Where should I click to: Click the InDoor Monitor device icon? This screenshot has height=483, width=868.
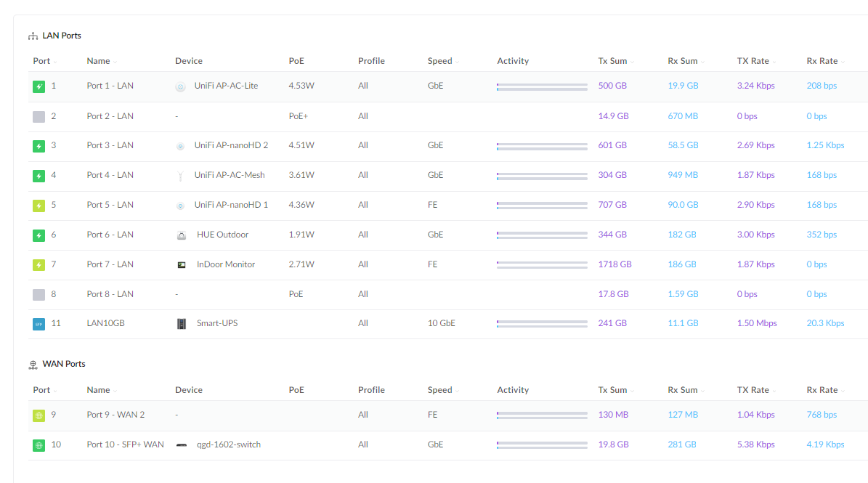click(182, 265)
